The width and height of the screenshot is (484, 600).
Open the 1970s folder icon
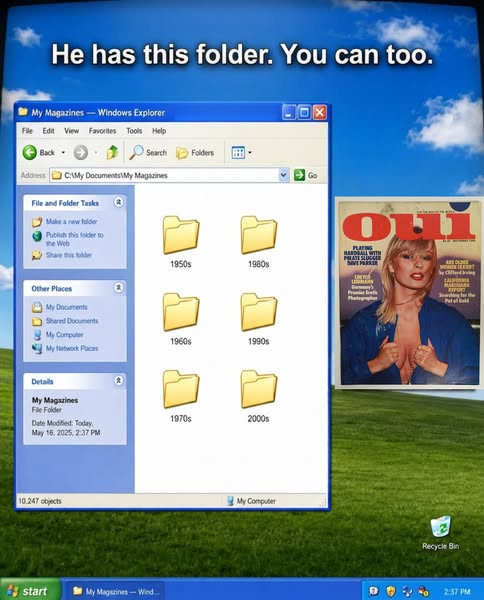pos(181,389)
